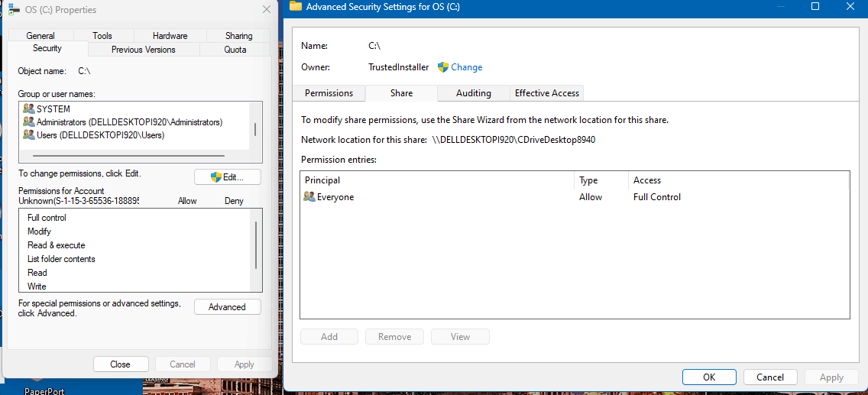868x395 pixels.
Task: Select the Full control permission row
Action: (134, 218)
